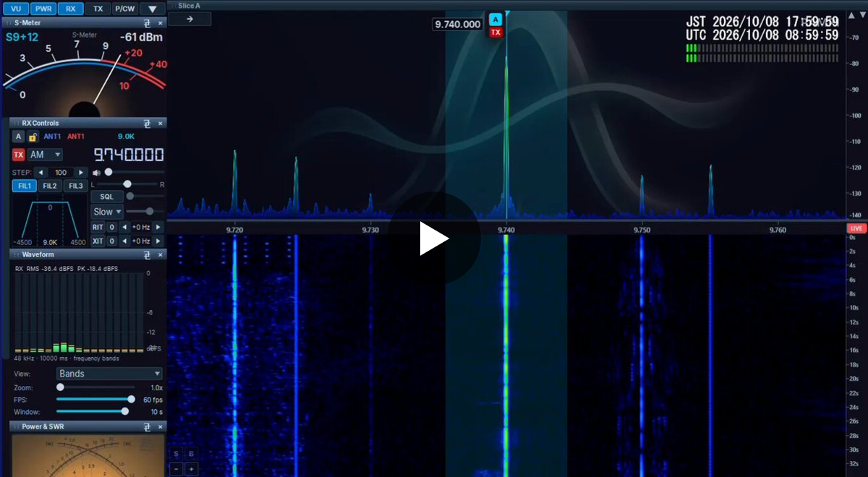The height and width of the screenshot is (477, 868).
Task: Close the RX Controls panel
Action: point(161,123)
